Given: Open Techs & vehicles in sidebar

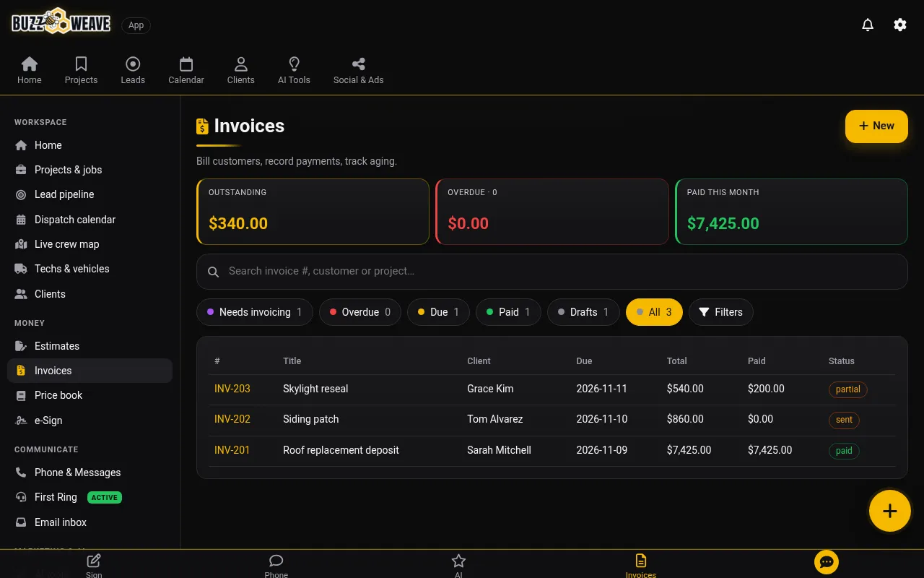Looking at the screenshot, I should click(x=90, y=269).
